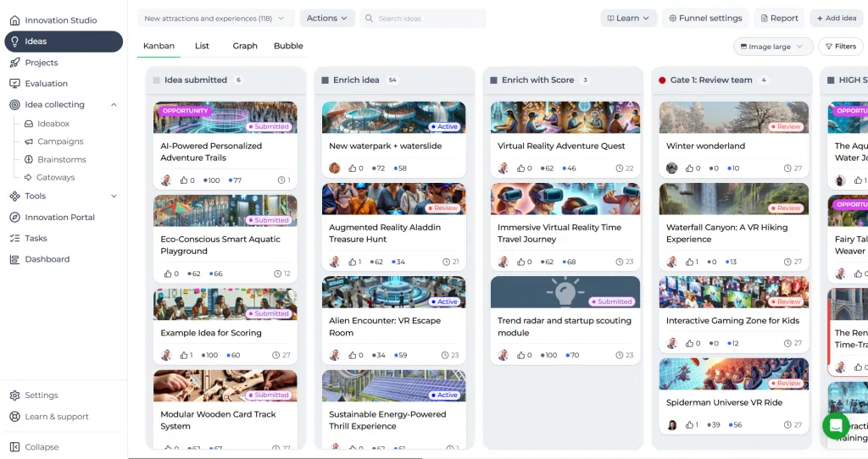Open Campaigns under Idea collecting
This screenshot has width=868, height=459.
point(60,141)
